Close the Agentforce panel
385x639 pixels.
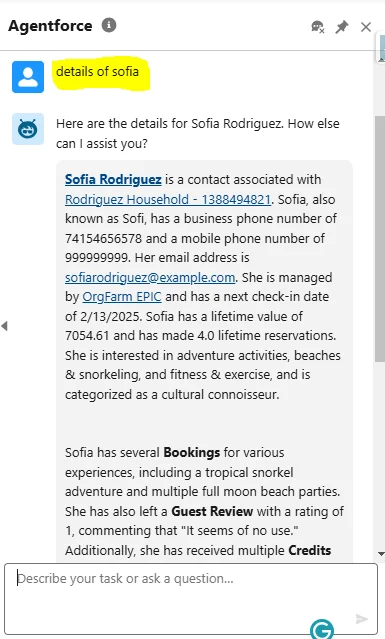(366, 27)
